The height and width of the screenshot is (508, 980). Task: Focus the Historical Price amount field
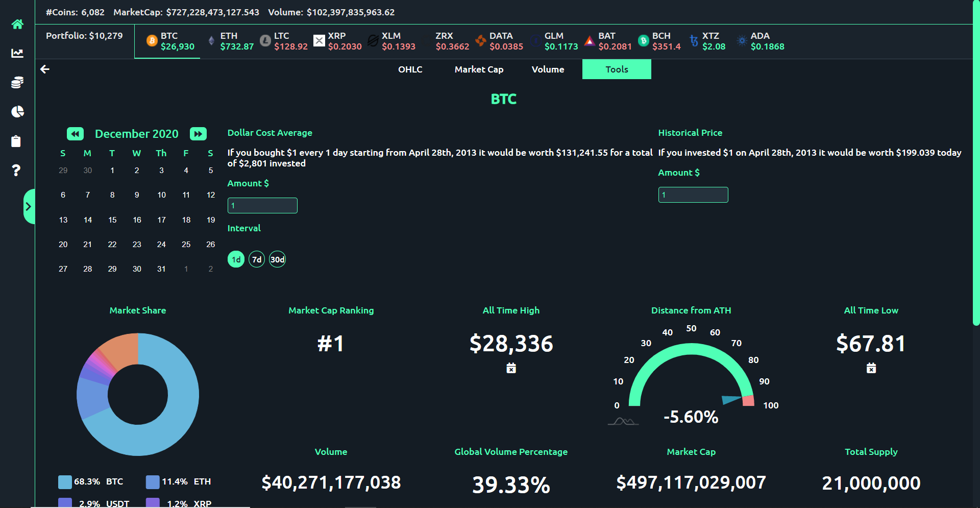[693, 195]
